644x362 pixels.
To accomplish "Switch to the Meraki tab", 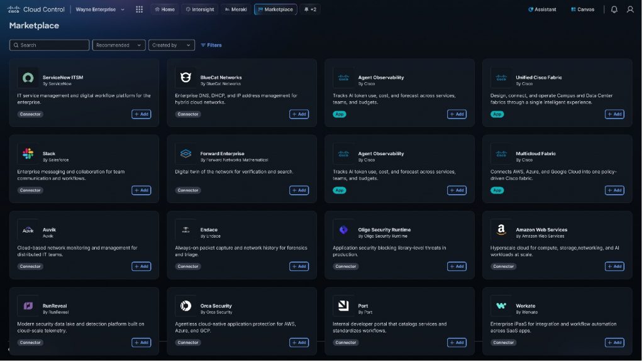I will coord(236,9).
